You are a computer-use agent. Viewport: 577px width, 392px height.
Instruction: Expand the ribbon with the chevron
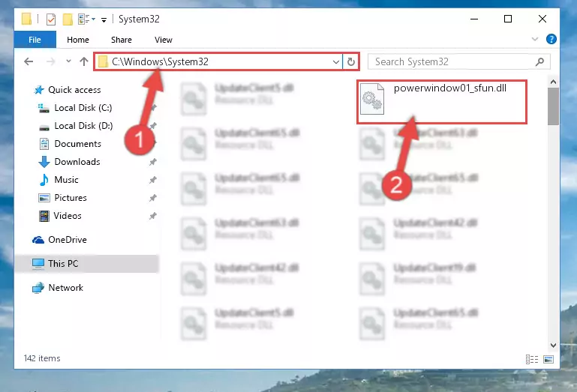535,39
